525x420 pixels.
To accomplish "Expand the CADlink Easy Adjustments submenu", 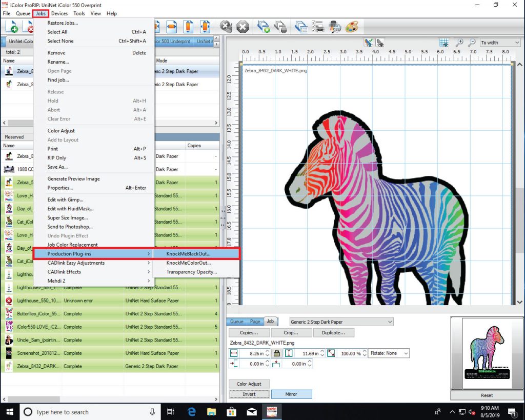I will [93, 263].
